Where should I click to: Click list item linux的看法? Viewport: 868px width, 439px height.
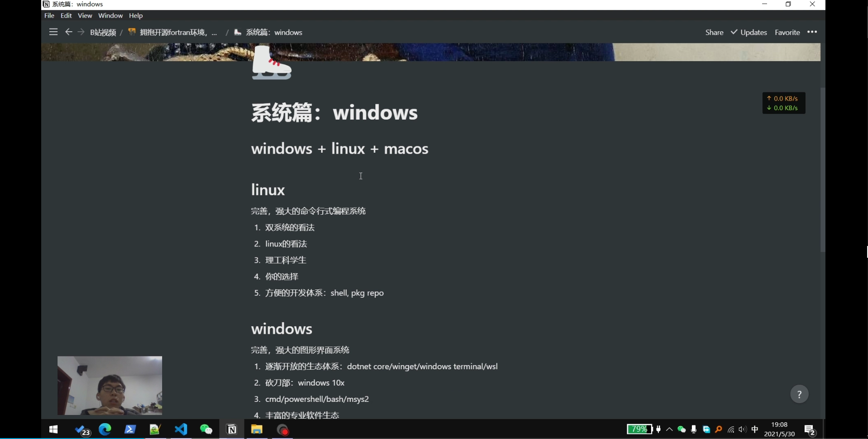coord(286,244)
